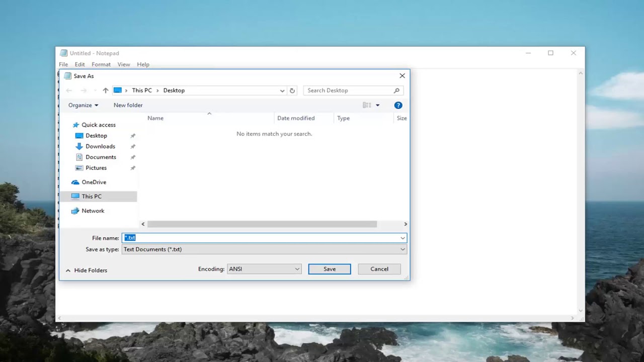Click the forward navigation arrow
Screen dimensions: 644x362
tap(83, 90)
